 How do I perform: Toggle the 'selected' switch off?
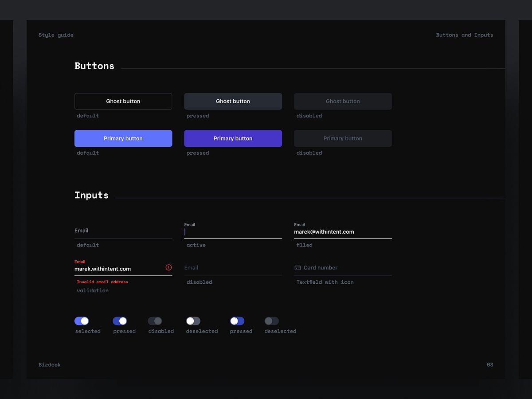point(82,321)
